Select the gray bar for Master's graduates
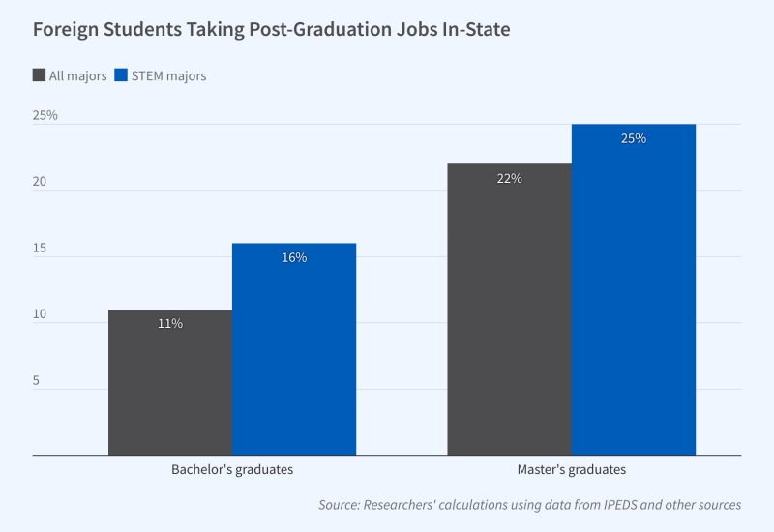 [509, 319]
